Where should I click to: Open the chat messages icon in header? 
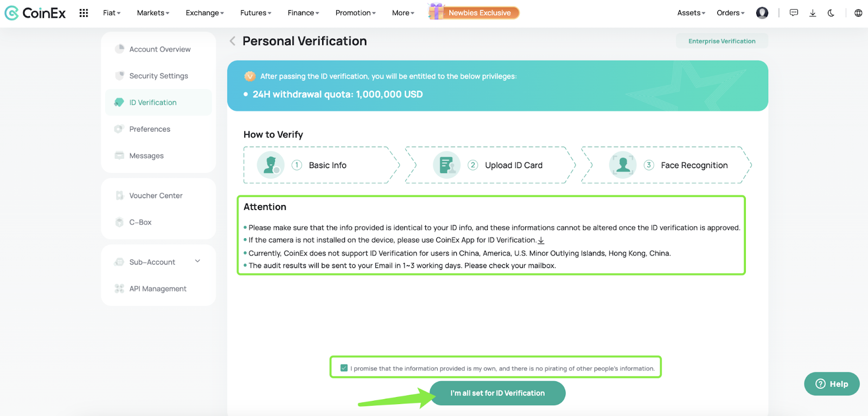click(x=794, y=13)
